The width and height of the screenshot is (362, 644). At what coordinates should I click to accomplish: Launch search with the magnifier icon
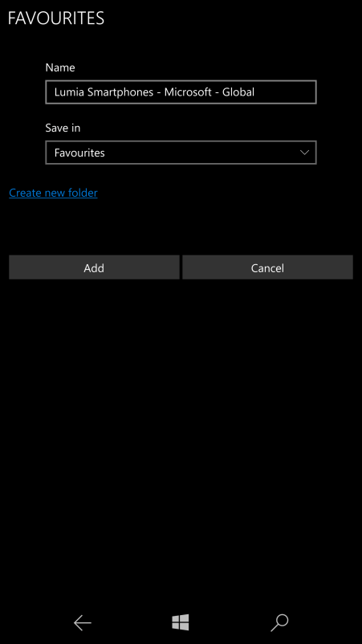(x=279, y=622)
